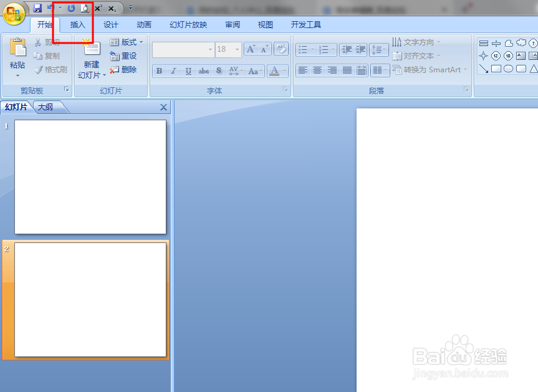Image resolution: width=538 pixels, height=392 pixels.
Task: Open the line spacing menu
Action: click(x=379, y=50)
